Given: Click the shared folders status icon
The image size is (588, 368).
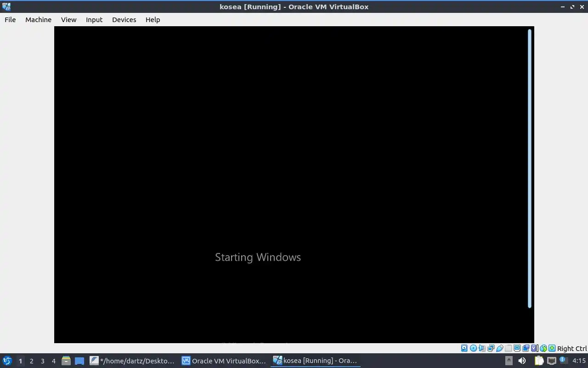Looking at the screenshot, I should (x=508, y=348).
